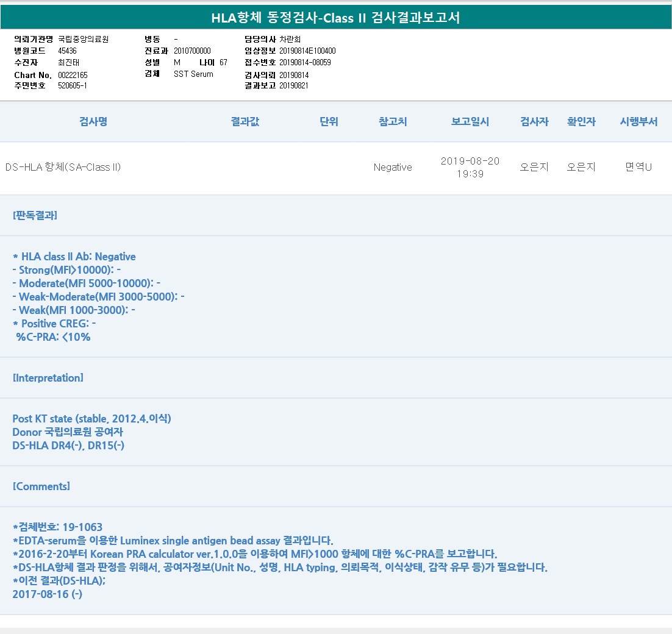The height and width of the screenshot is (634, 672).
Task: Click the Chart No. value '00222165'
Action: (x=73, y=75)
